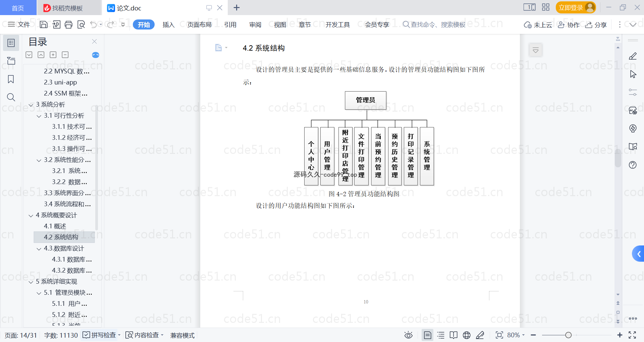This screenshot has height=342, width=644.
Task: Click the Redo arrow icon
Action: pos(110,24)
